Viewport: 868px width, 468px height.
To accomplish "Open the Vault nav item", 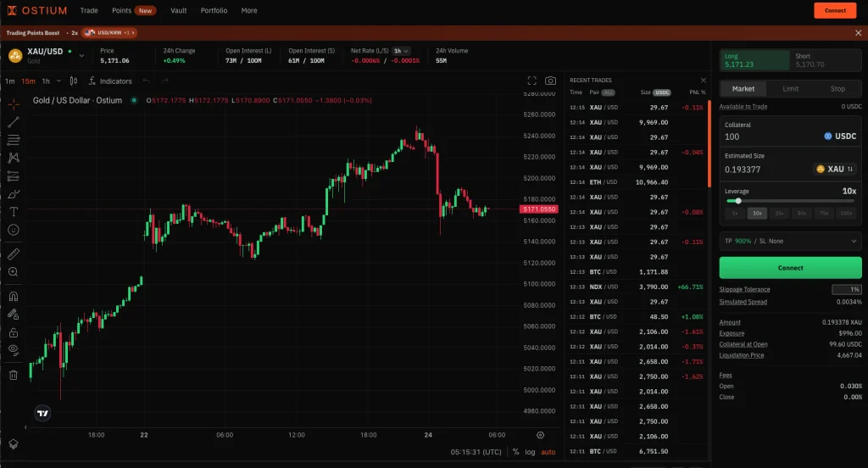I will [x=178, y=10].
